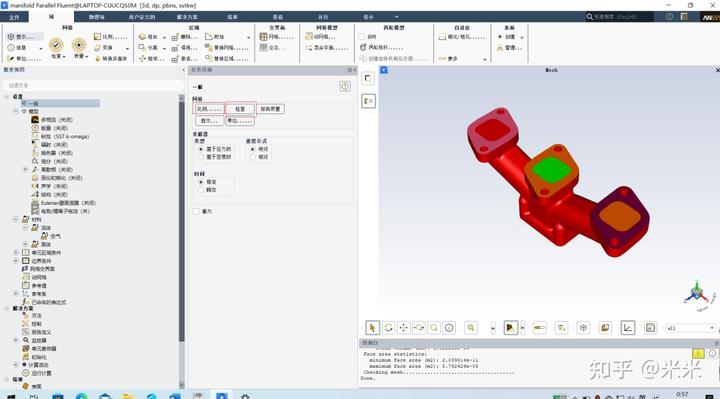Viewport: 720px width, 399px height.
Task: Activate the pan (translate) view tool
Action: pyautogui.click(x=404, y=328)
